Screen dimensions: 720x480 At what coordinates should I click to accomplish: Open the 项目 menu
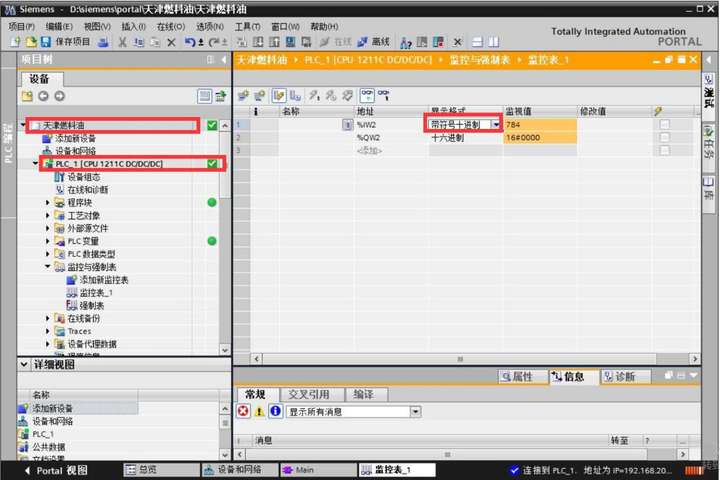click(x=22, y=27)
